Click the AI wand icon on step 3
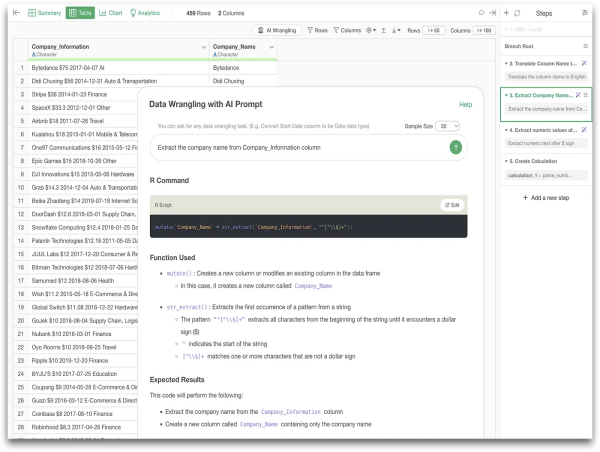Viewport: 600px width, 452px height. (578, 95)
